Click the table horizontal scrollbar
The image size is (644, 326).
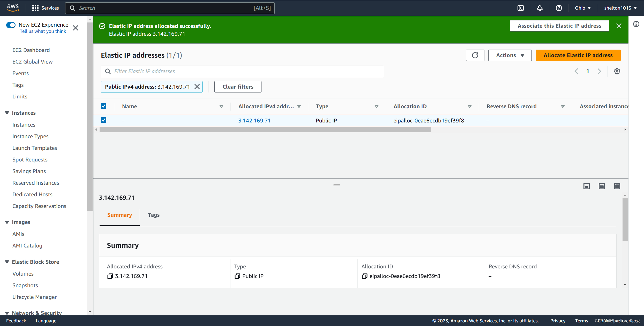pyautogui.click(x=265, y=130)
